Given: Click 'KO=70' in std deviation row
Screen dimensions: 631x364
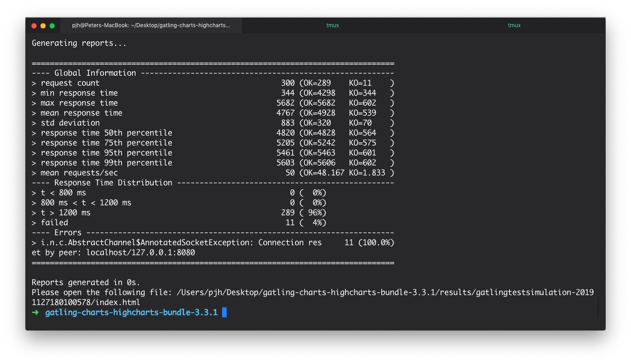Looking at the screenshot, I should point(360,123).
